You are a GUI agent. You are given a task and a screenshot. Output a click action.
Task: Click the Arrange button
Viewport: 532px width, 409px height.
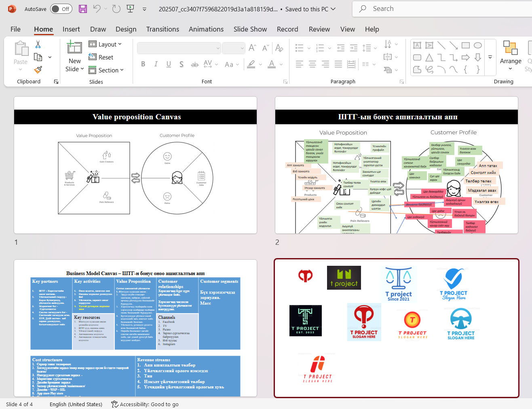[x=511, y=55]
